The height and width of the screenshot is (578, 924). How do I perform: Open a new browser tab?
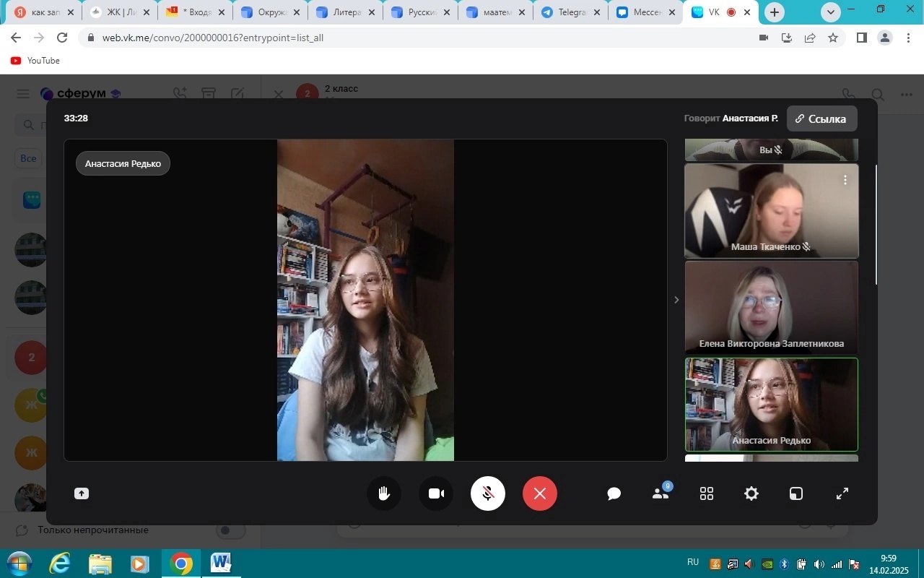click(775, 12)
